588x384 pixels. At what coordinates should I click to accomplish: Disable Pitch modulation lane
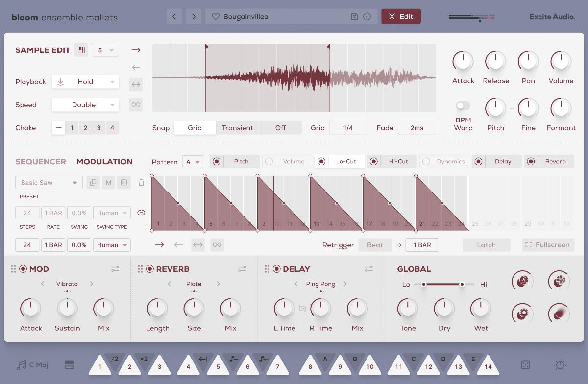coord(217,161)
